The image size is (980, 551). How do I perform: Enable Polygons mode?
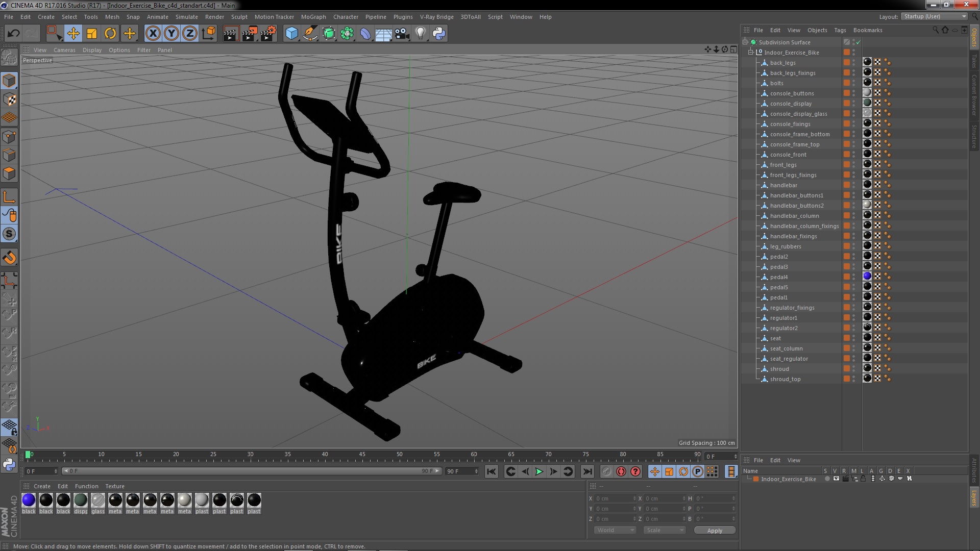(x=9, y=174)
